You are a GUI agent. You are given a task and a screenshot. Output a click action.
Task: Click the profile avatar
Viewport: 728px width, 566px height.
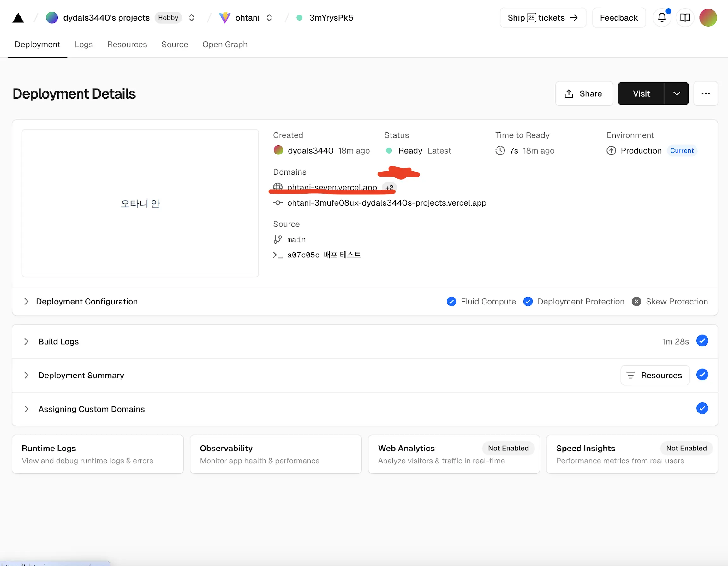click(x=708, y=18)
